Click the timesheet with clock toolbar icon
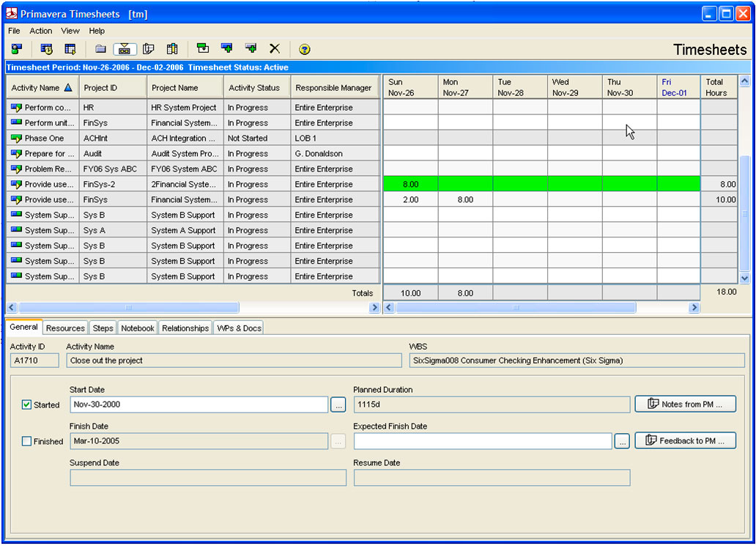The height and width of the screenshot is (546, 756). pyautogui.click(x=46, y=48)
